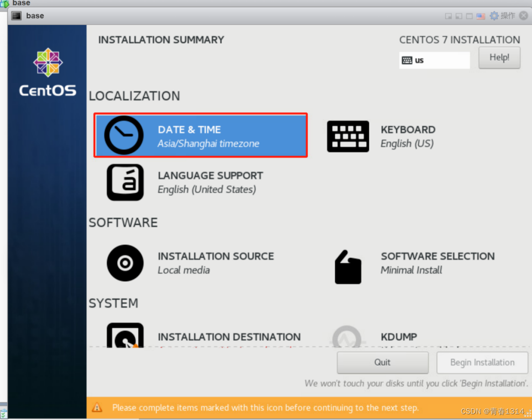Click the English (US) keyboard text
Screen dimensions: 532x420
coord(407,144)
